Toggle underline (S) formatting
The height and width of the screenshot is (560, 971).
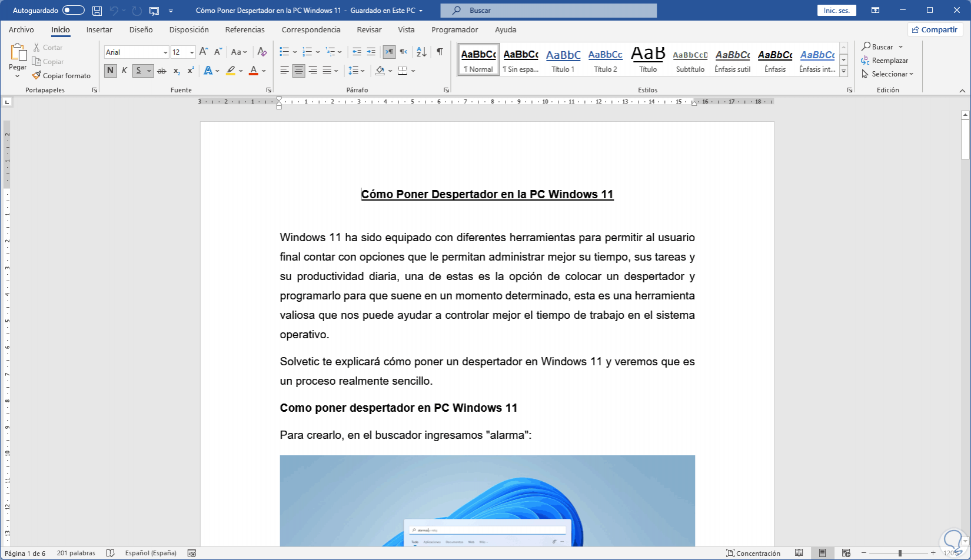coord(139,71)
